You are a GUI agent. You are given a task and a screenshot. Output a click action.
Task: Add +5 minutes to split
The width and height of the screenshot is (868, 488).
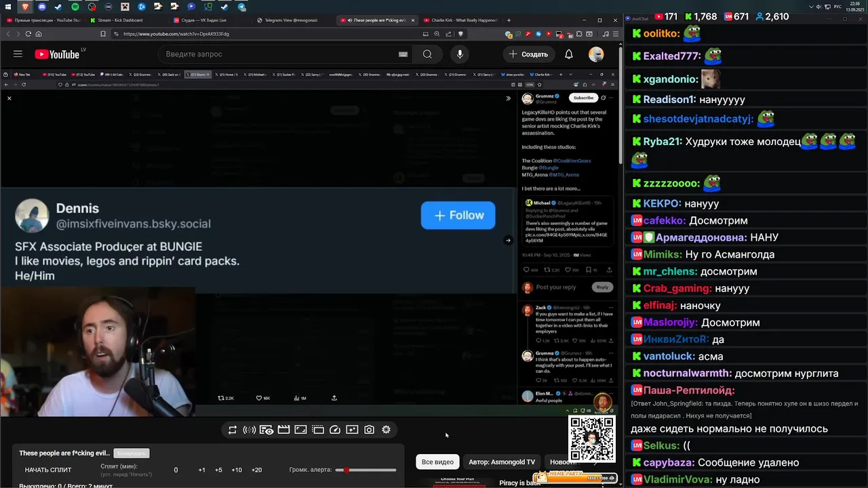pyautogui.click(x=218, y=470)
